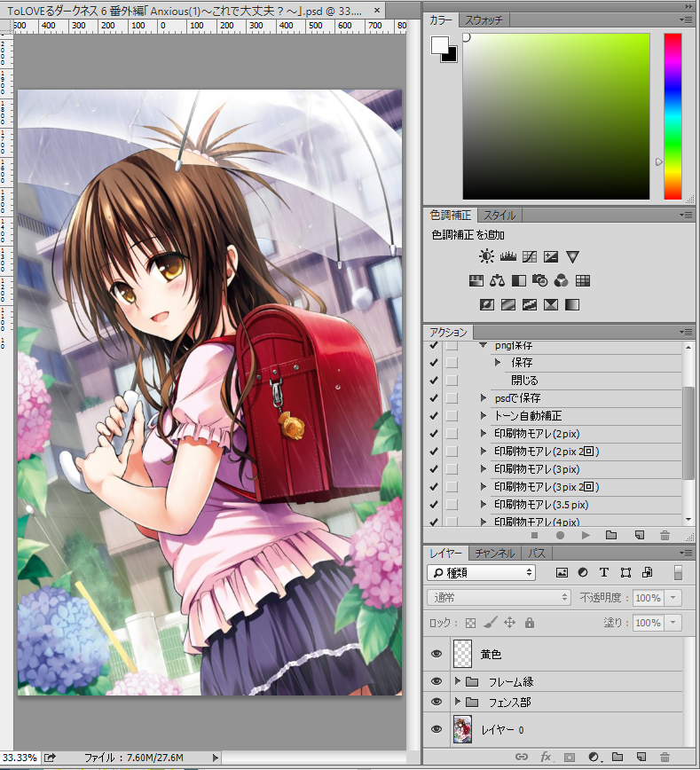700x770 pixels.
Task: Turn layer filtering on or off
Action: coord(678,572)
